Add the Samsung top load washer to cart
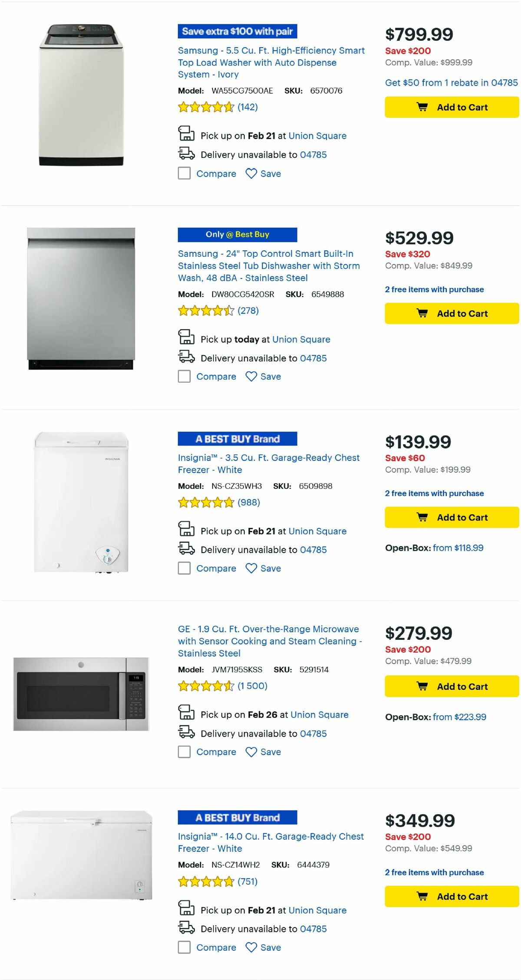 click(452, 107)
